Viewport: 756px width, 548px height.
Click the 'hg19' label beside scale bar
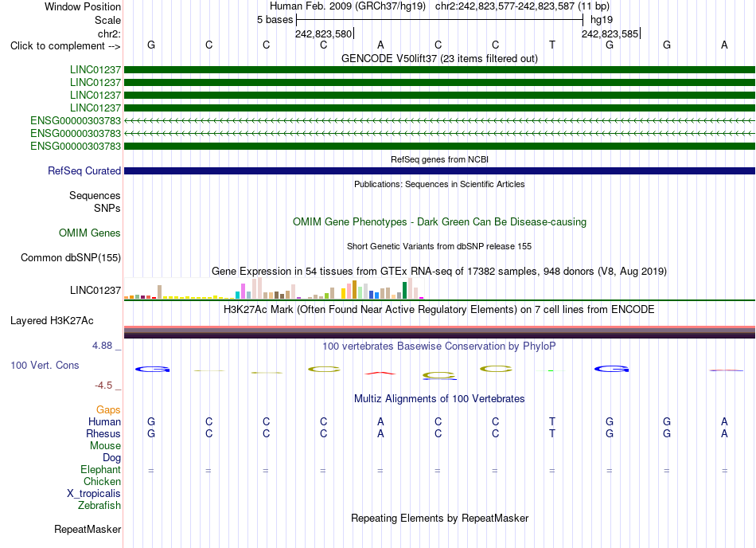(x=602, y=20)
